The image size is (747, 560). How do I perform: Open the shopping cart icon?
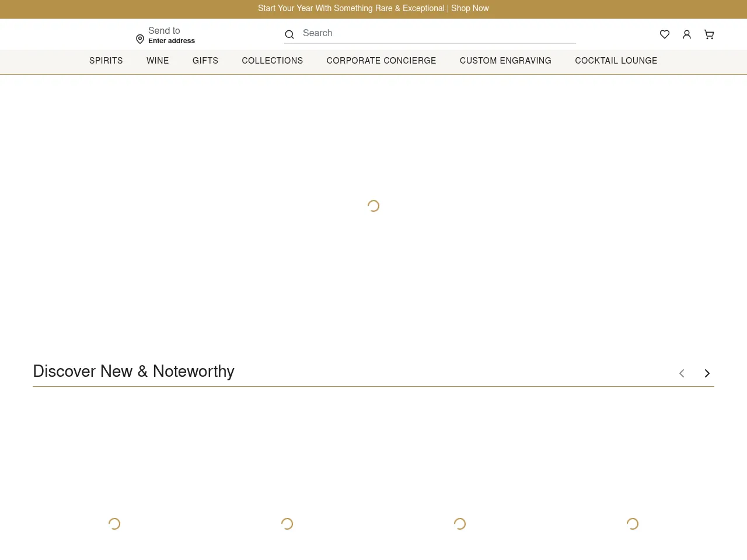[708, 34]
